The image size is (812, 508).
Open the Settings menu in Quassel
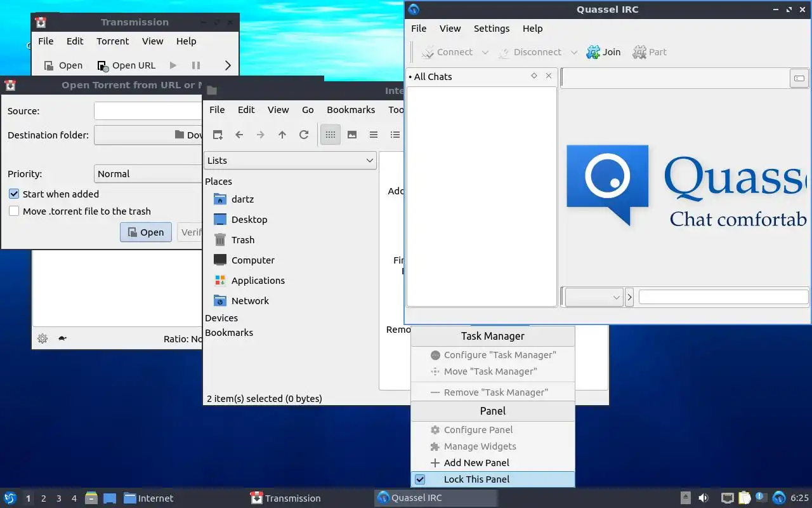pyautogui.click(x=492, y=29)
